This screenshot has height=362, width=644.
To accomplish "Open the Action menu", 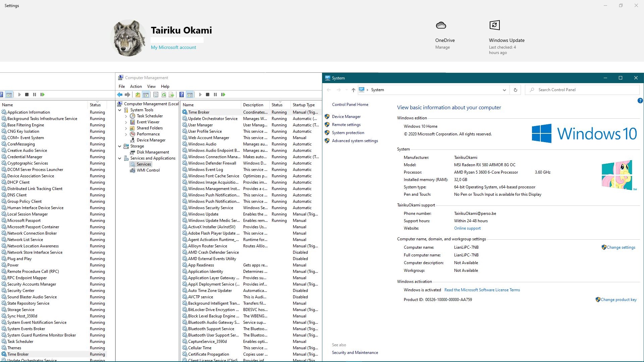I will 136,86.
